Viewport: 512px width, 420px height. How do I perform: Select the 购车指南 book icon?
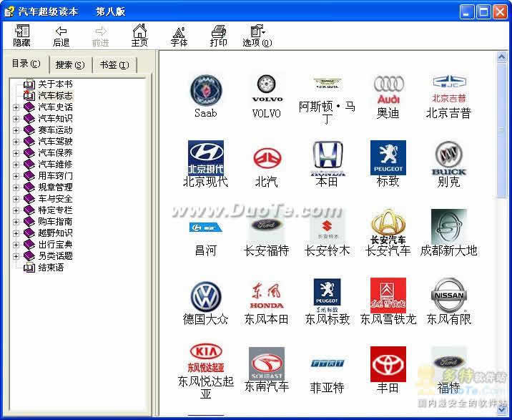(29, 222)
